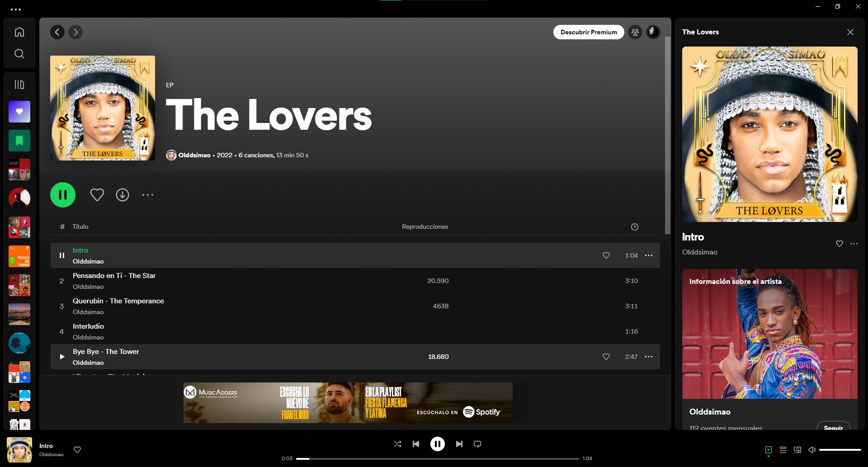Open the app menu three dots

16,9
